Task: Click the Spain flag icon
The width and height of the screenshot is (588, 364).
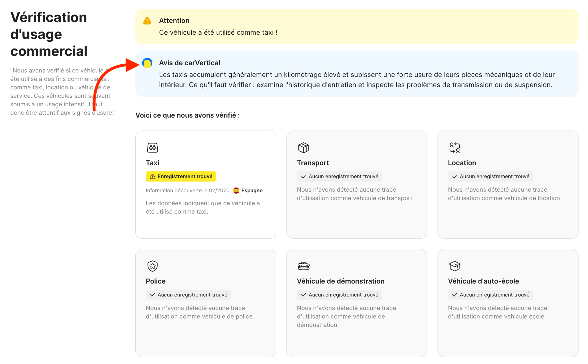Action: [x=236, y=190]
